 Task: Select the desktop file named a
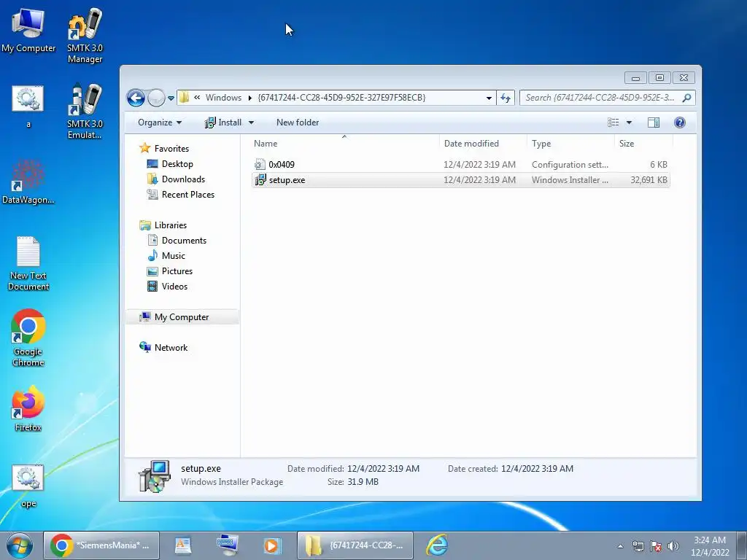click(x=28, y=106)
